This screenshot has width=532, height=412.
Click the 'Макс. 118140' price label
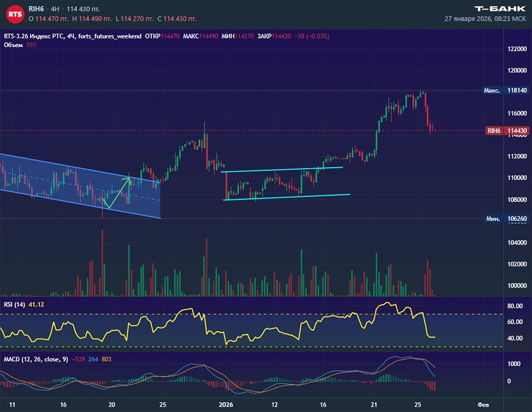pos(505,90)
